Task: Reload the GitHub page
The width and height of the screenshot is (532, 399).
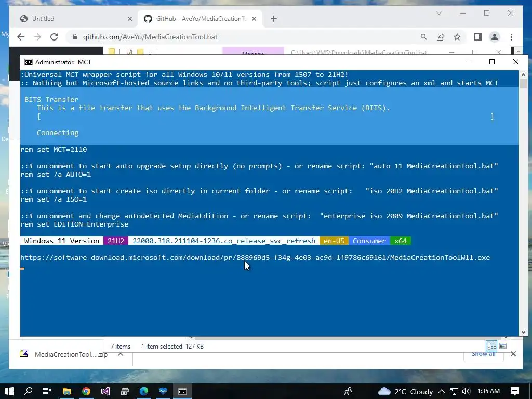Action: (x=54, y=37)
